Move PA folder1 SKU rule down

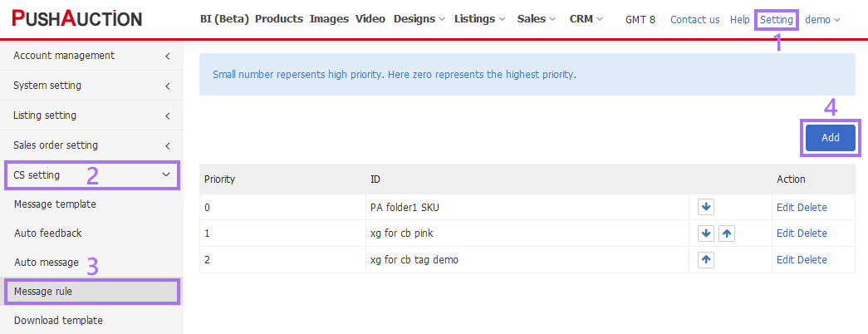705,207
